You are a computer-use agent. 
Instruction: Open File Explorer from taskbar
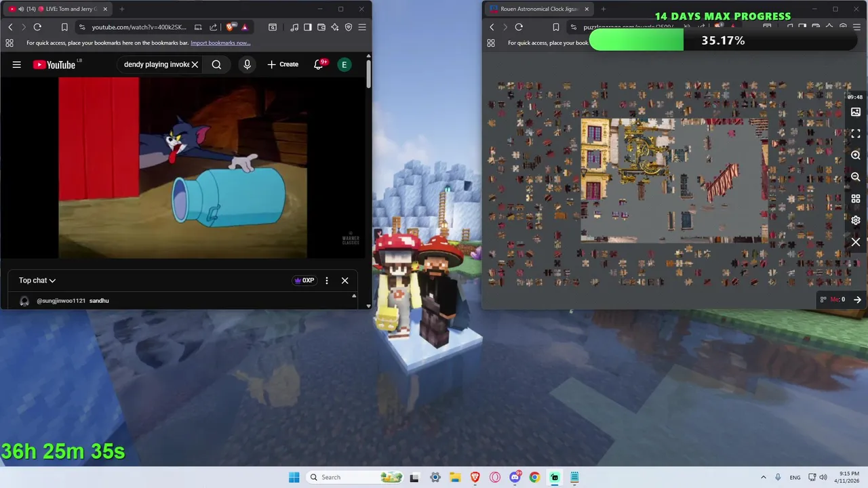(x=455, y=477)
